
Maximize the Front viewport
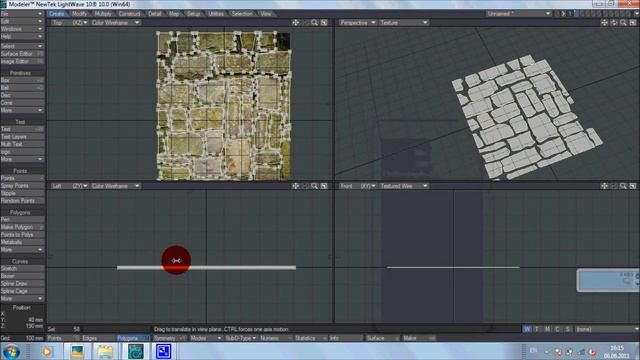[633, 186]
